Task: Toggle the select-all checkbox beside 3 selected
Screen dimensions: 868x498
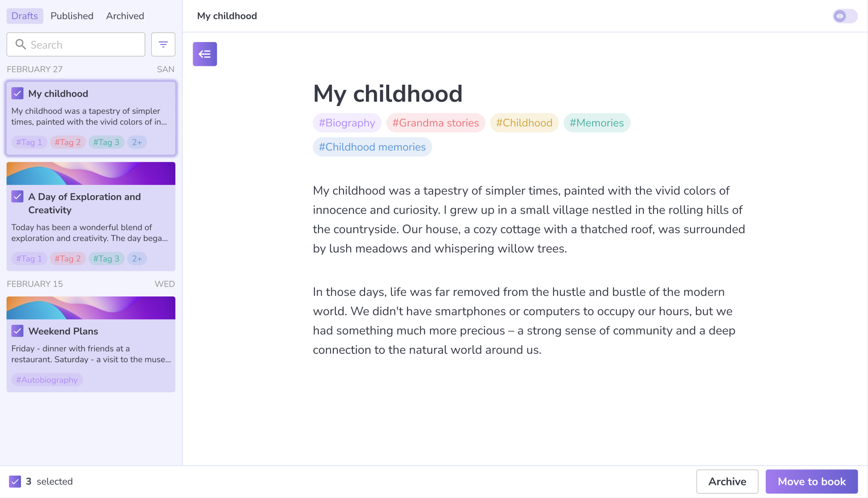Action: point(15,481)
